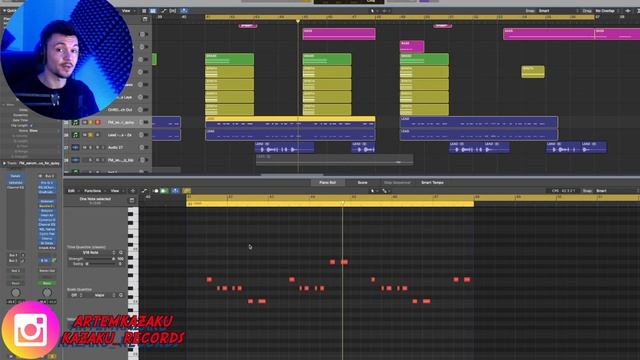Select the highest red note in piano roll
The height and width of the screenshot is (360, 640).
pos(332,262)
